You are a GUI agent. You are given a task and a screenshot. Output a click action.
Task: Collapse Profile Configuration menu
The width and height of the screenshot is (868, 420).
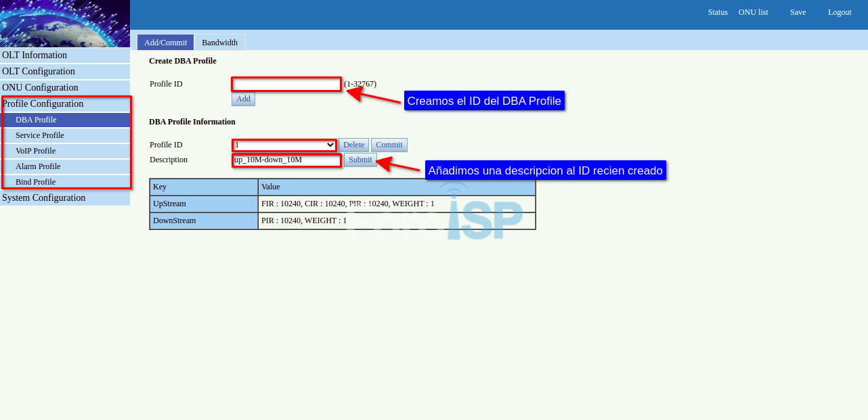43,104
